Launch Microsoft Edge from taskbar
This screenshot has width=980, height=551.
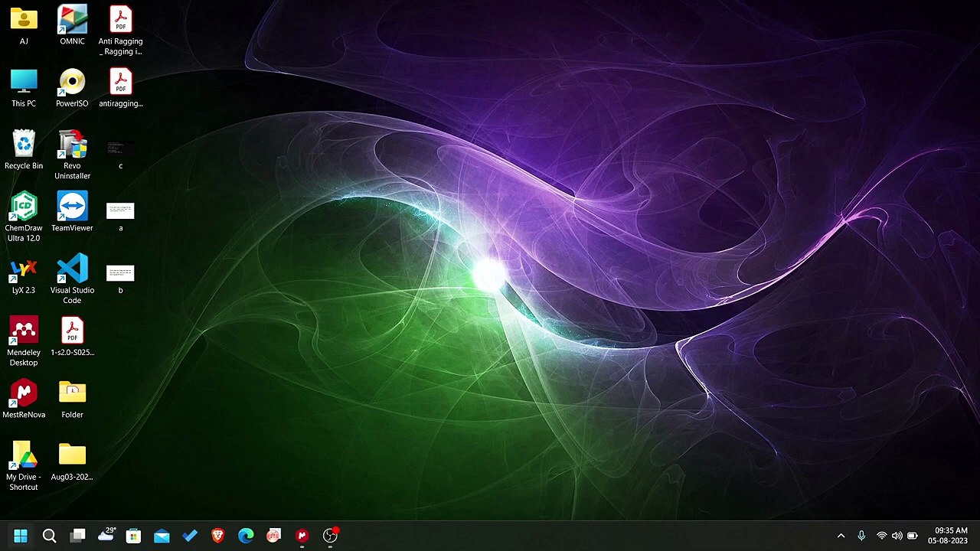pyautogui.click(x=246, y=536)
